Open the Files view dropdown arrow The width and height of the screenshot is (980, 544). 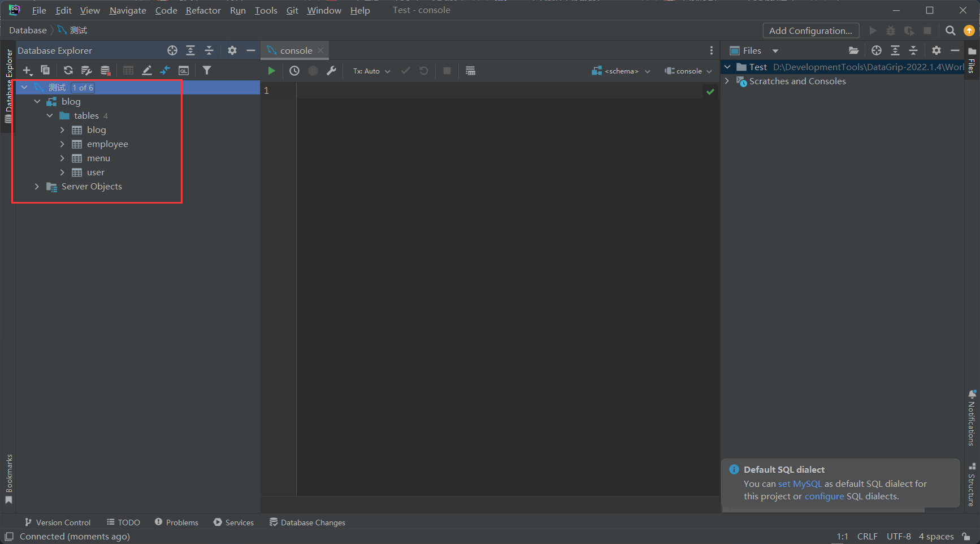coord(775,51)
